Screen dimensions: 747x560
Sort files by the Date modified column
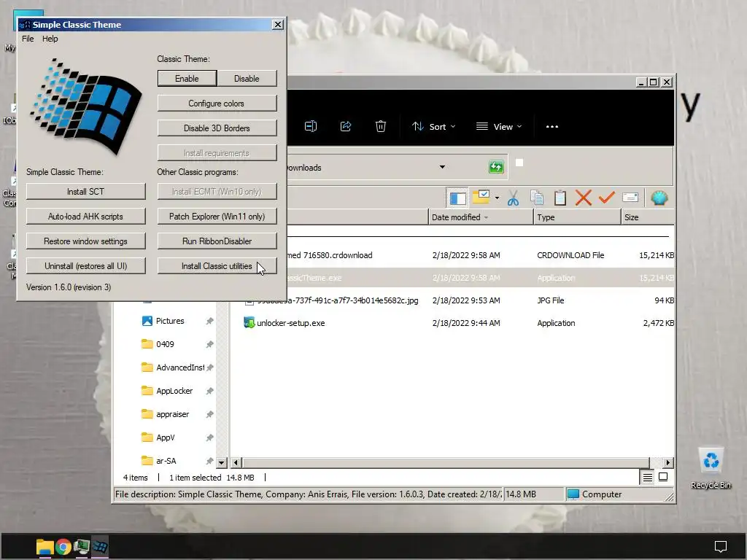[x=481, y=217]
